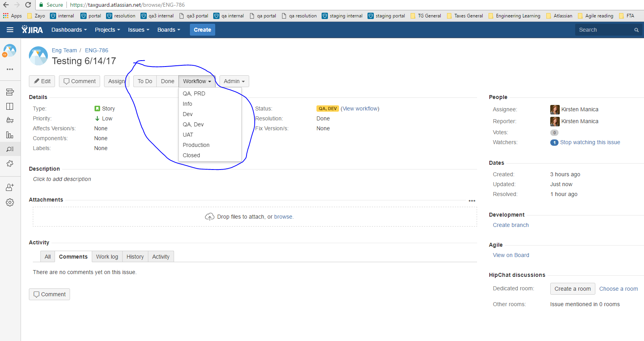The height and width of the screenshot is (341, 644).
Task: Click the blue Create button
Action: [203, 30]
